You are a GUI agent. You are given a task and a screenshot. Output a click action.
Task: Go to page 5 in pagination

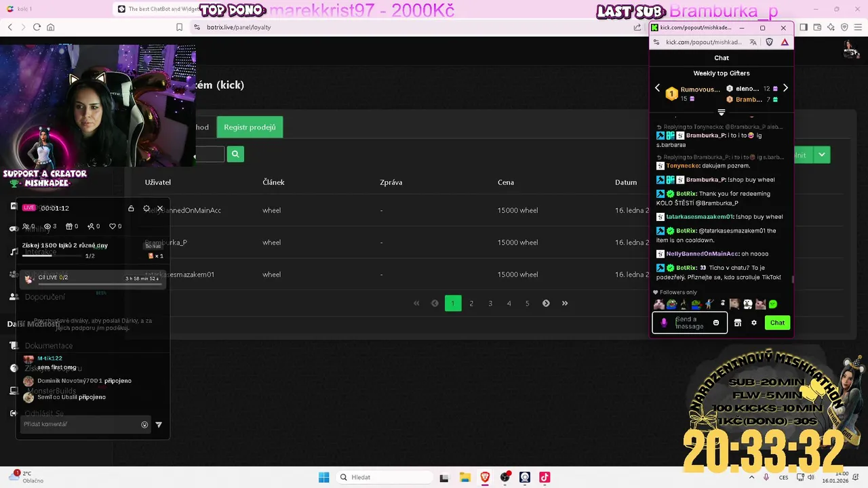527,303
